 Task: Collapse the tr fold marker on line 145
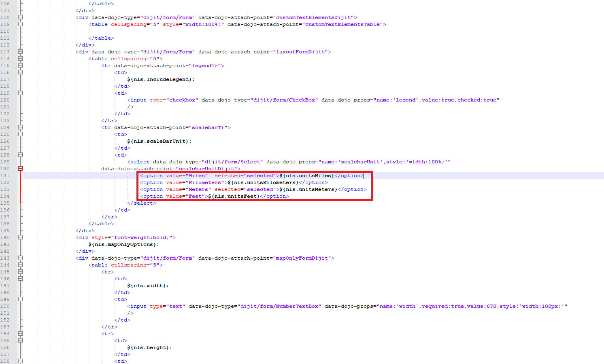click(x=20, y=272)
